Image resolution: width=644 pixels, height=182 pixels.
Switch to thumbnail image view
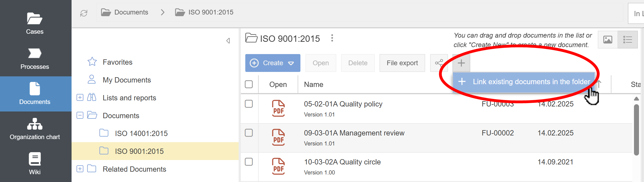pos(608,40)
